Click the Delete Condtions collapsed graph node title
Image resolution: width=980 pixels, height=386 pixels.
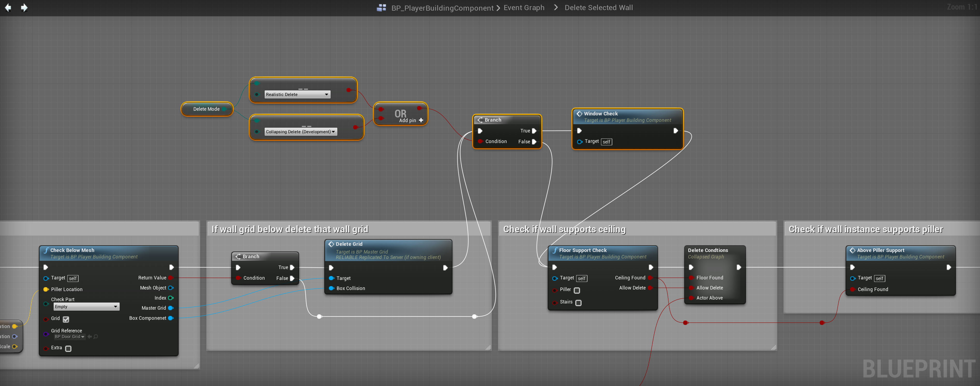pos(708,250)
